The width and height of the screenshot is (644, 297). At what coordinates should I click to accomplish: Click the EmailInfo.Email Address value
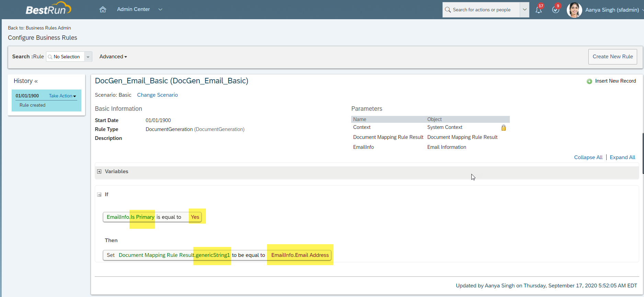tap(300, 255)
